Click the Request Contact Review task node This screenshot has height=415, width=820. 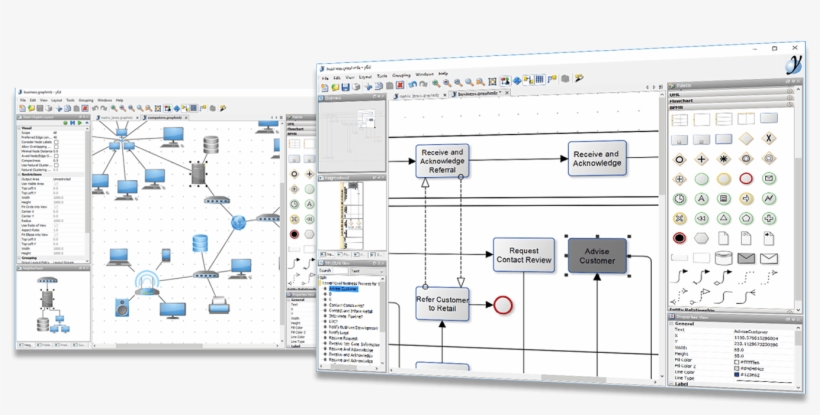523,255
